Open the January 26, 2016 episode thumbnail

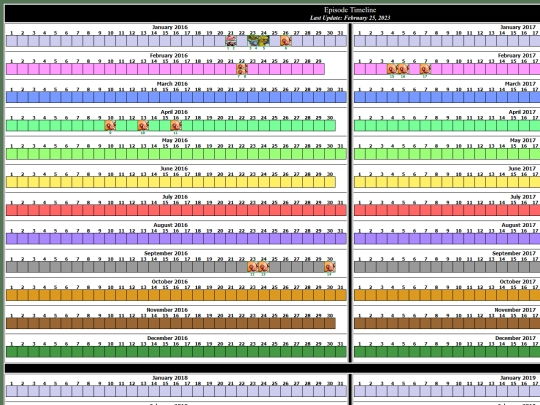point(285,41)
